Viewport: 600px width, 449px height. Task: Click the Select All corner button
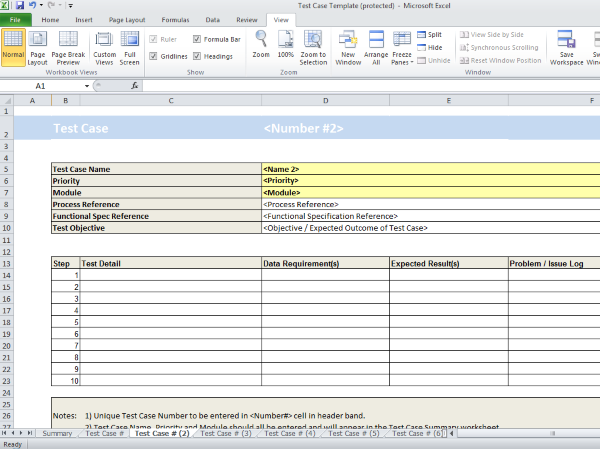(7, 101)
